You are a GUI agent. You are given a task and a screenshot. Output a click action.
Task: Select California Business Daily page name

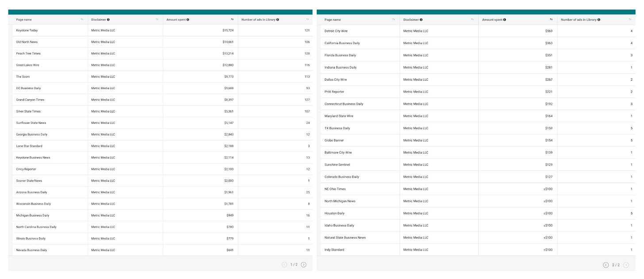pos(342,43)
